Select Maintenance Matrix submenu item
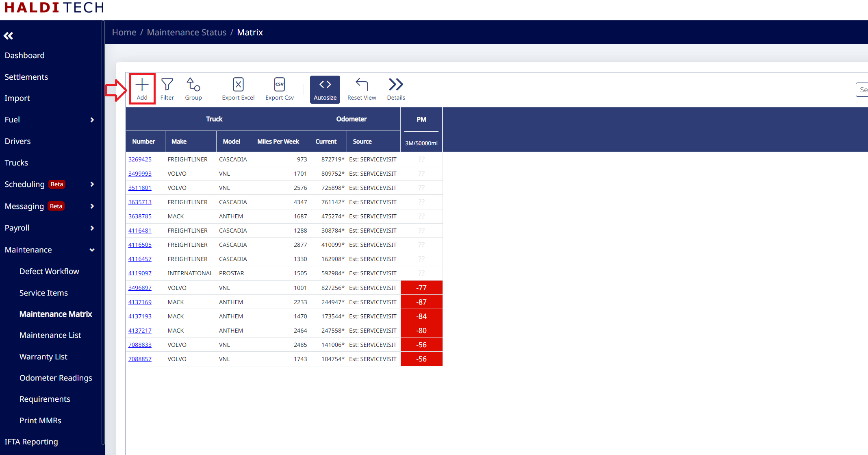Viewport: 868px width, 455px height. (x=56, y=314)
